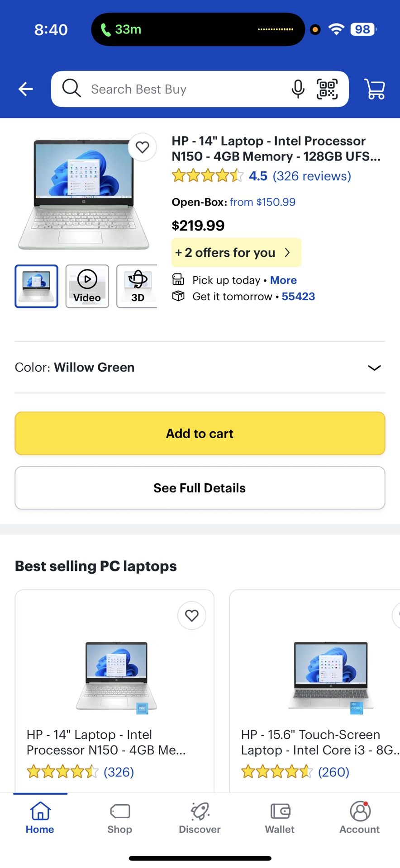400x868 pixels.
Task: Open the shopping cart icon
Action: 375,89
